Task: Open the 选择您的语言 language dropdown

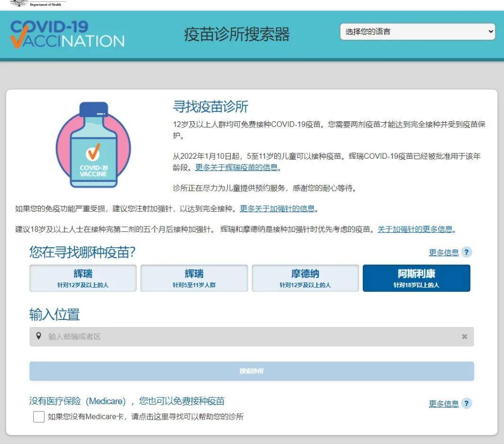Action: [x=417, y=31]
